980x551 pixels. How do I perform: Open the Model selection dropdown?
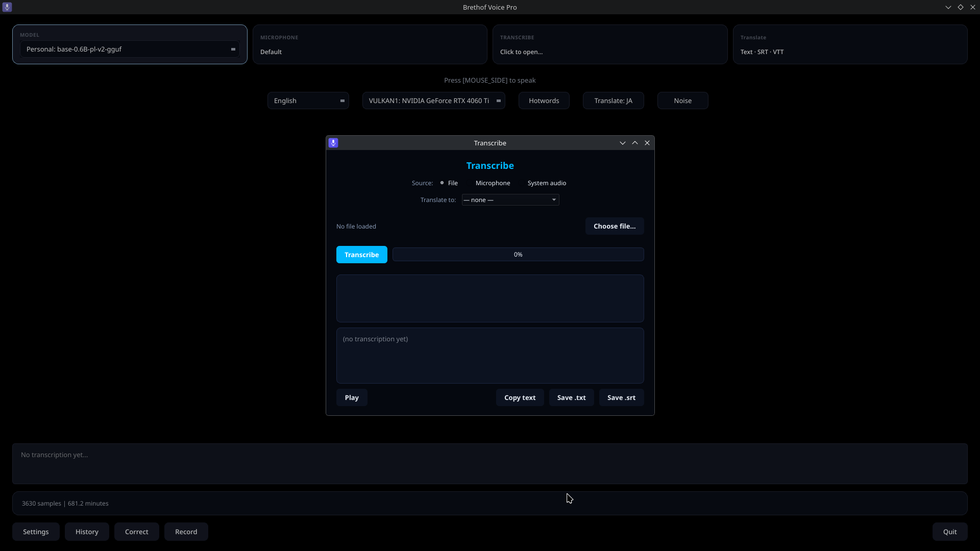(130, 49)
